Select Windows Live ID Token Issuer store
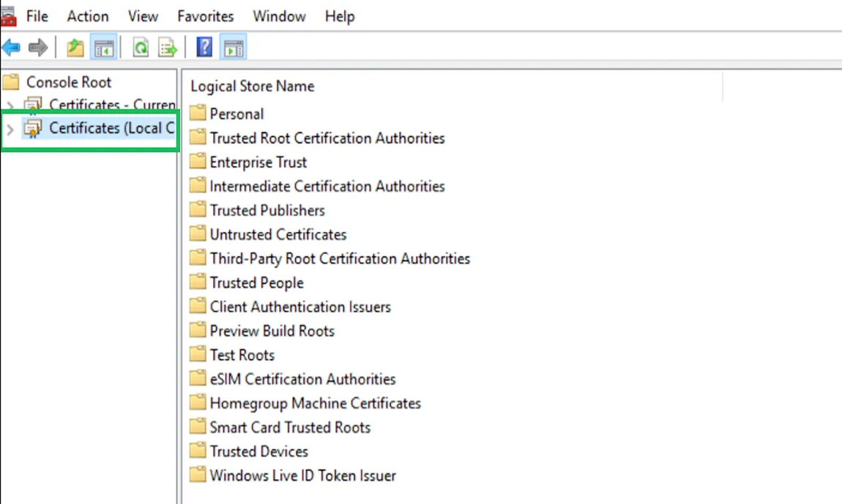Viewport: 842px width, 504px height. pos(302,475)
